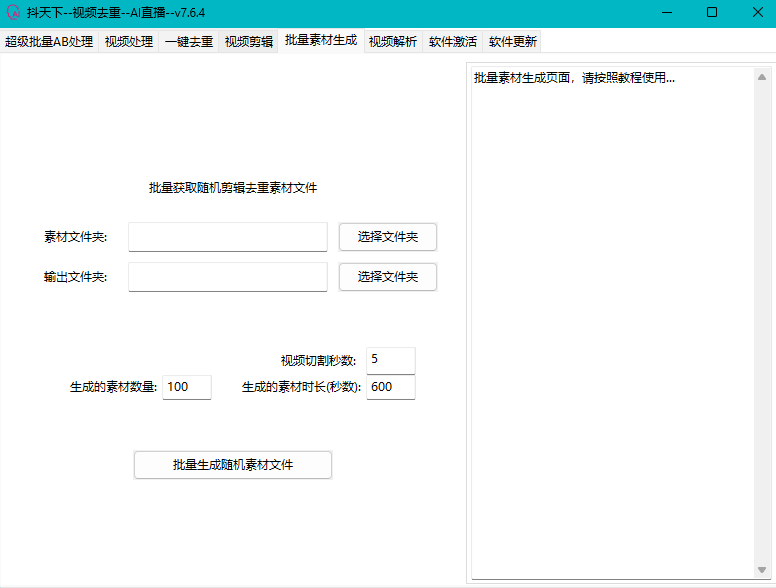Image resolution: width=776 pixels, height=588 pixels.
Task: Click the app logo icon in title bar
Action: click(x=14, y=12)
